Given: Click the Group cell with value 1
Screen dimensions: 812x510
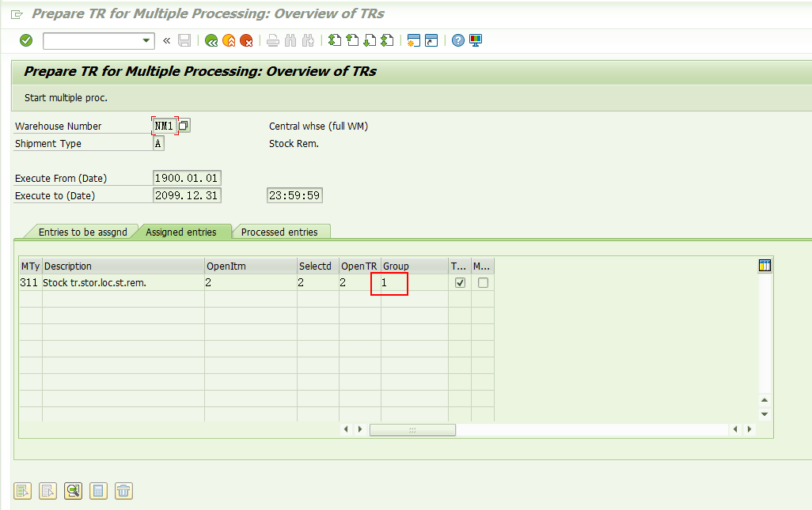Looking at the screenshot, I should 414,282.
